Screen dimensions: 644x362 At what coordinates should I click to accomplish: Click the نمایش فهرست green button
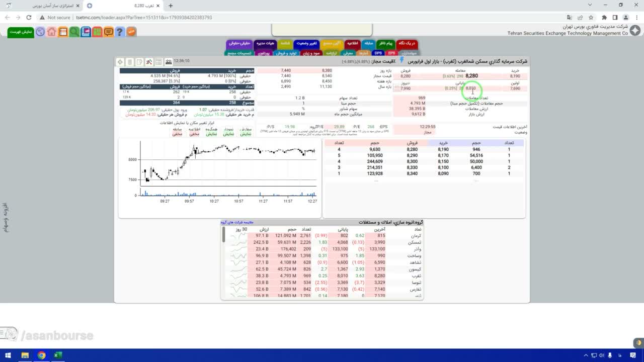[21, 32]
